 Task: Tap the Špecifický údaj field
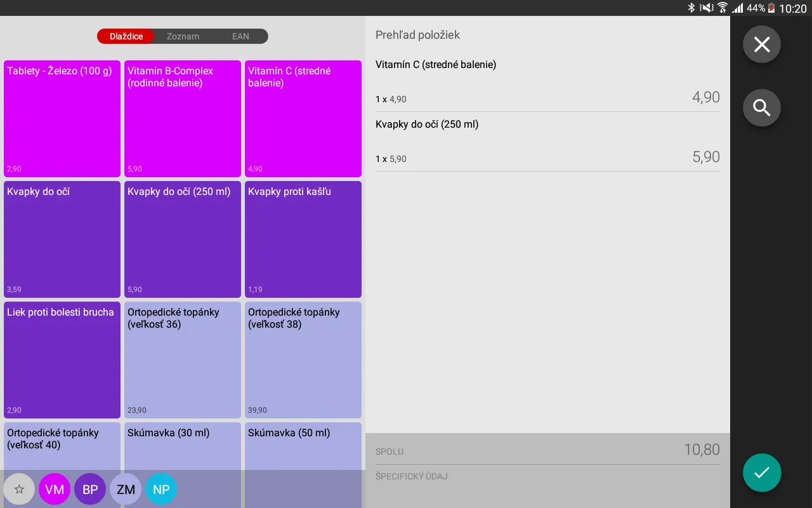(x=547, y=476)
